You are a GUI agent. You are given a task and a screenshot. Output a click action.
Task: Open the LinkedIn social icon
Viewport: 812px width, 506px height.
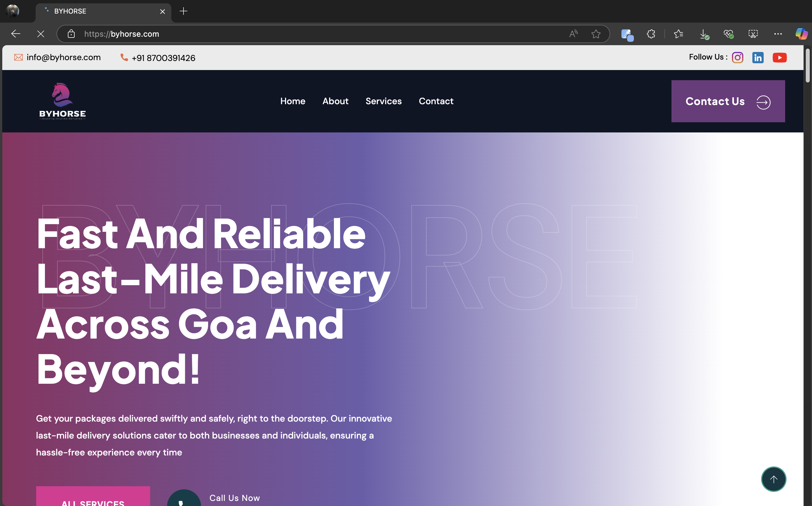[758, 58]
